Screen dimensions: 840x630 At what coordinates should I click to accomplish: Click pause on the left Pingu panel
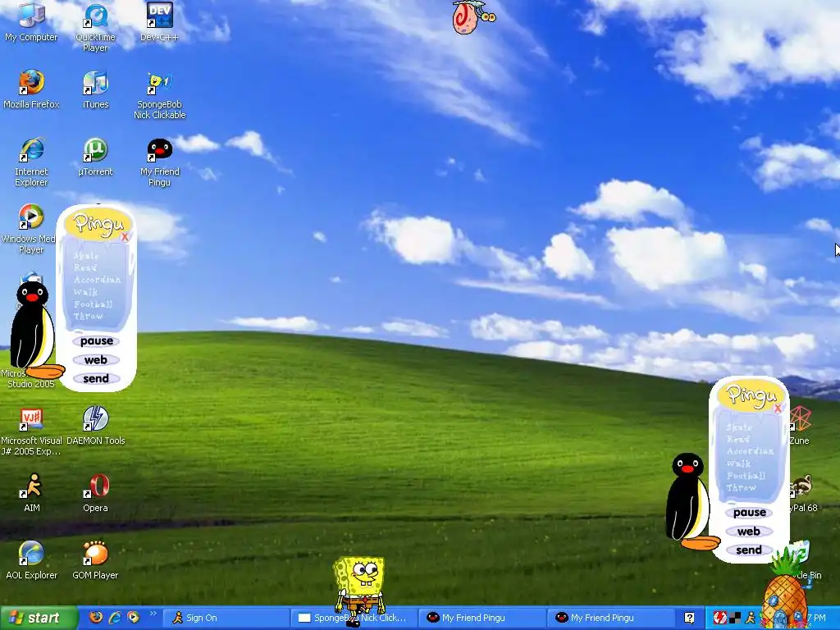point(97,340)
